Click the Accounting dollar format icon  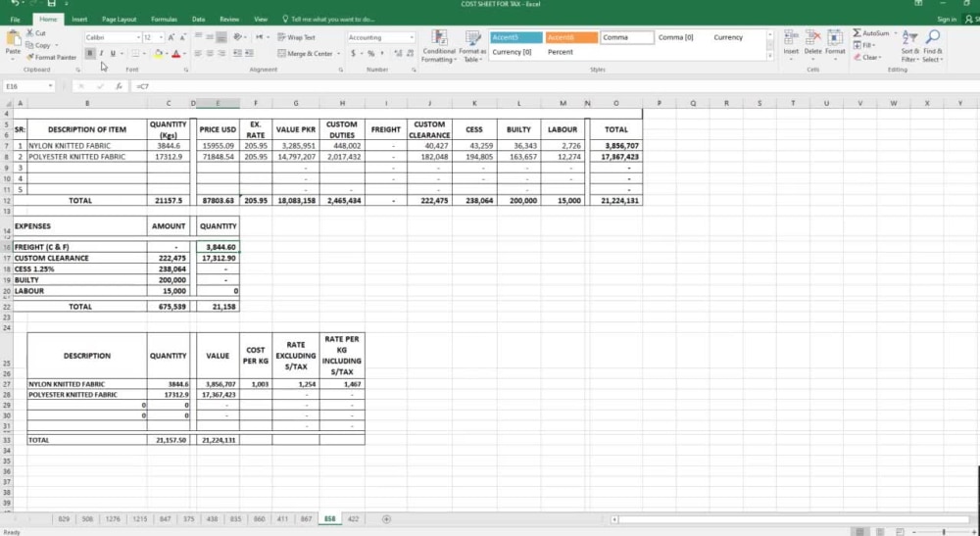point(353,54)
